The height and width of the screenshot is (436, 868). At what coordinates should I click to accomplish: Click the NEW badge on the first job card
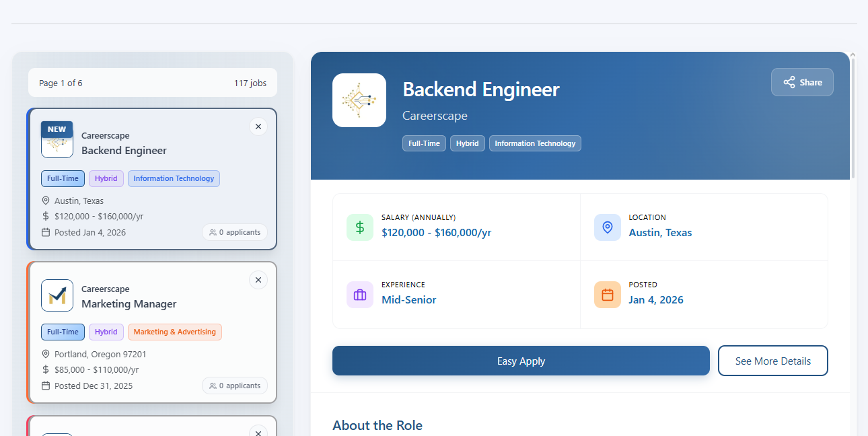[x=57, y=129]
